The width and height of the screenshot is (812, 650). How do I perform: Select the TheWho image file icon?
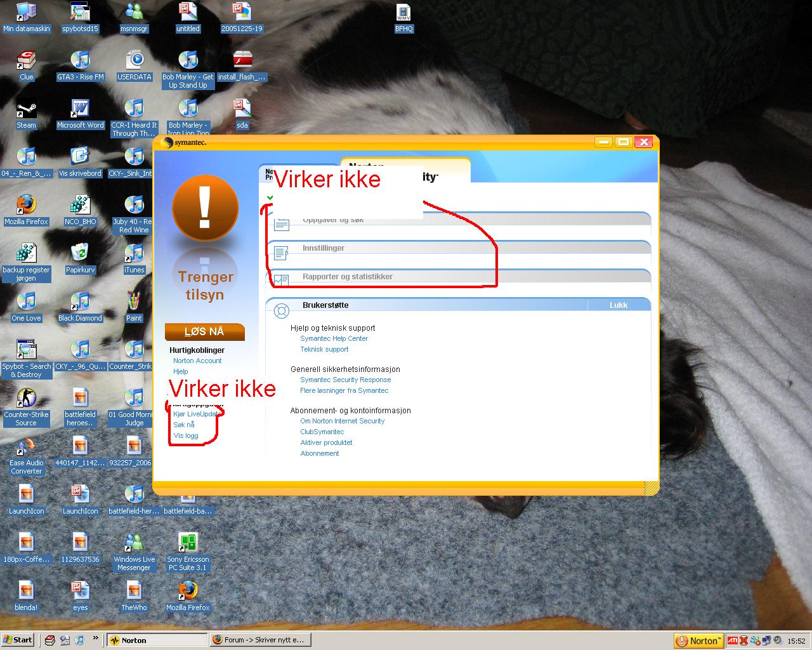pos(134,597)
